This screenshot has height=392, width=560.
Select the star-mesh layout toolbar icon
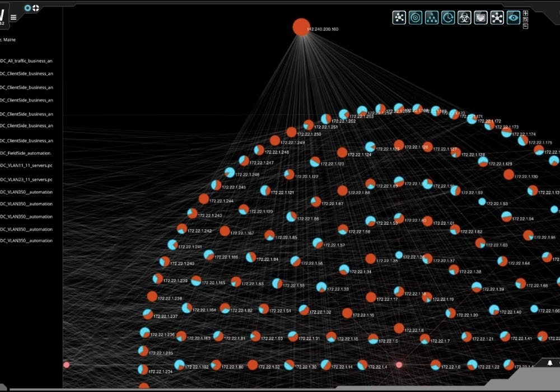497,17
